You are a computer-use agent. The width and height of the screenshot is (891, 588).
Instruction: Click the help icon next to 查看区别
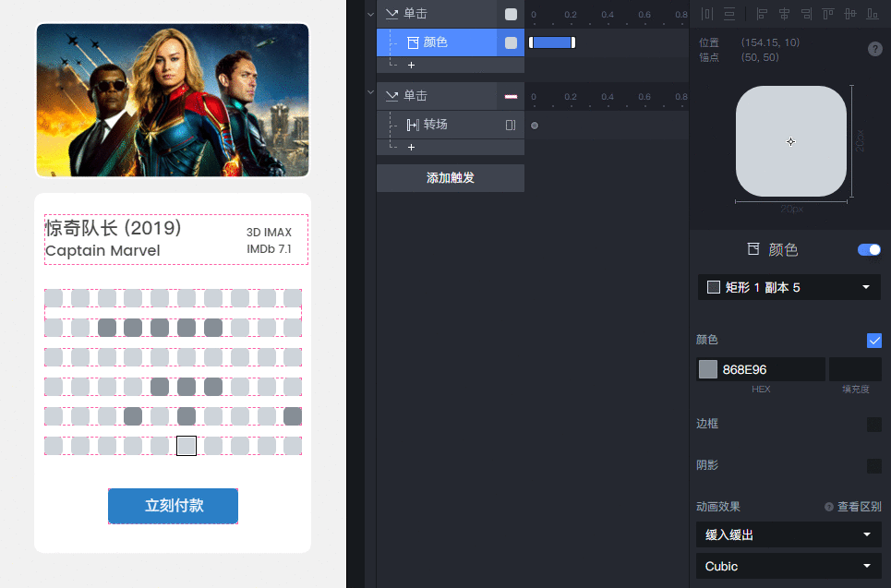(x=829, y=507)
